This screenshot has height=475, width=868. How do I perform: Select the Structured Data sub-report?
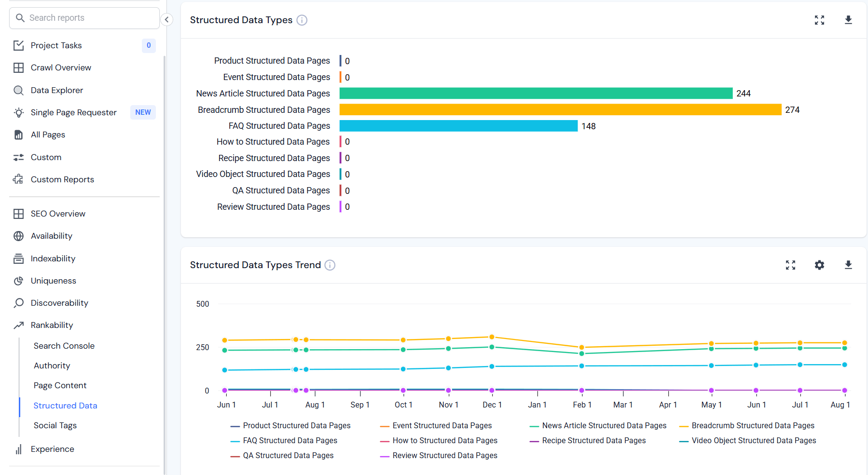click(x=65, y=406)
